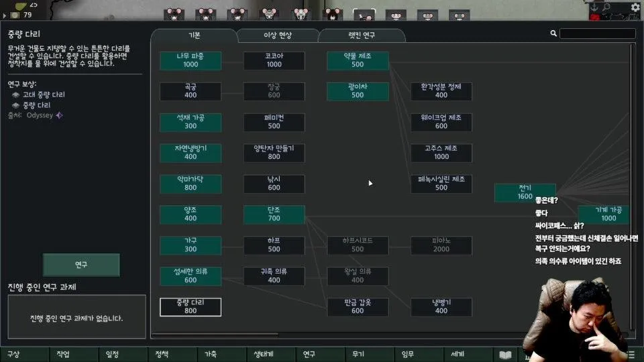Viewport: 644px width, 362px height.
Task: Select the 나무 파종 1000 research node
Action: click(191, 60)
